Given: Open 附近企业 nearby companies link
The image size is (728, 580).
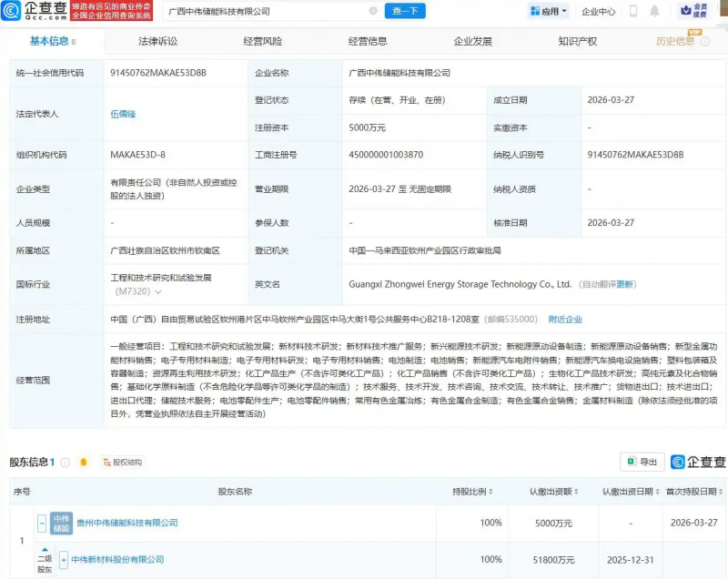Looking at the screenshot, I should click(566, 319).
